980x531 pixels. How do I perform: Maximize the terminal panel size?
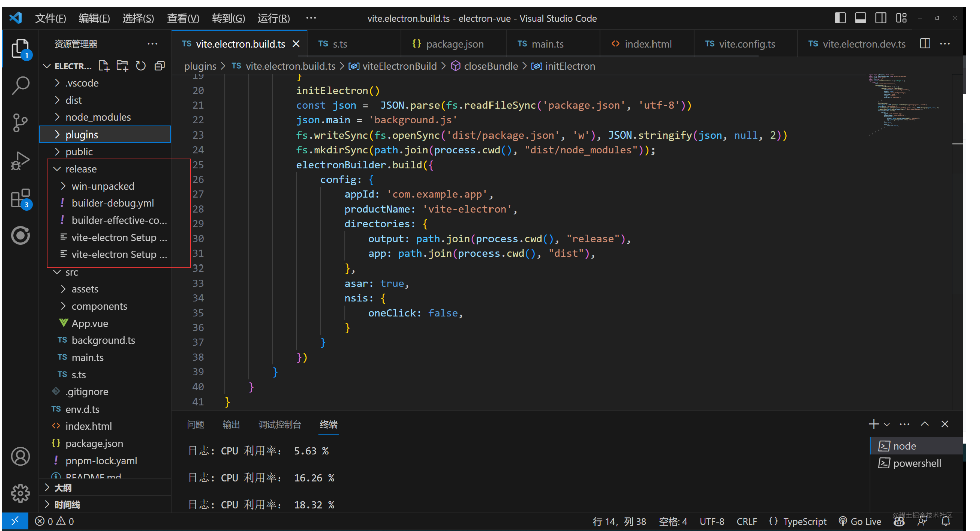(925, 424)
